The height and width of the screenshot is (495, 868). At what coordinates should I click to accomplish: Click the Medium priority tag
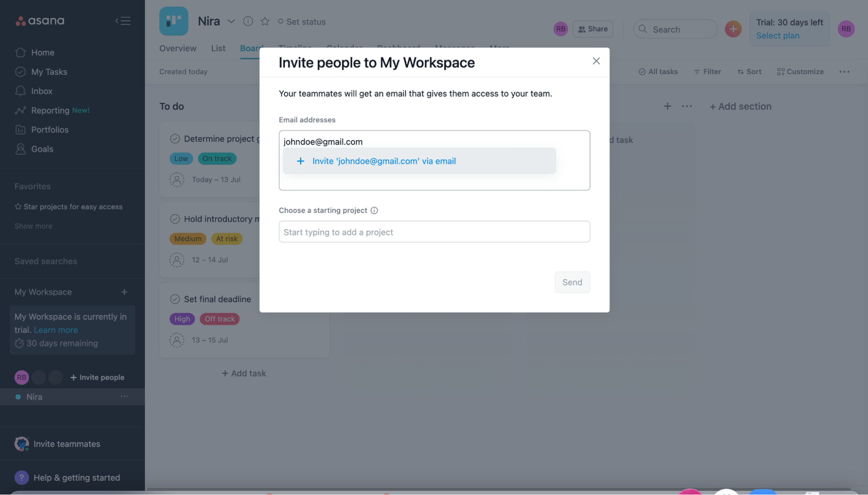point(188,239)
